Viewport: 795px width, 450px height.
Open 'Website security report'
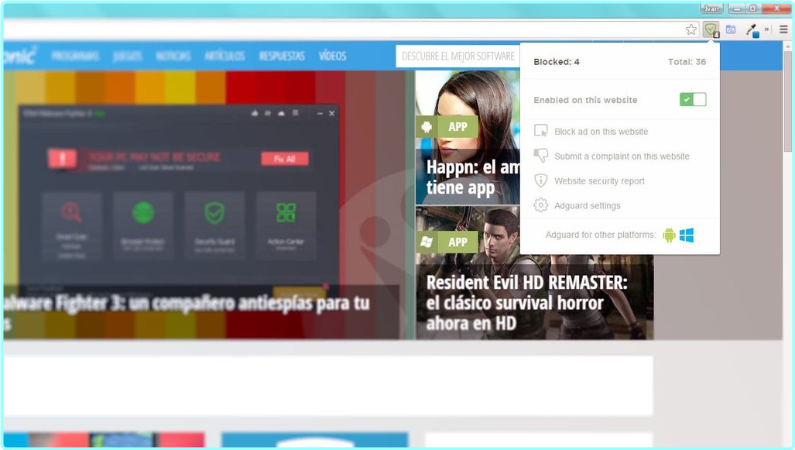pos(599,181)
